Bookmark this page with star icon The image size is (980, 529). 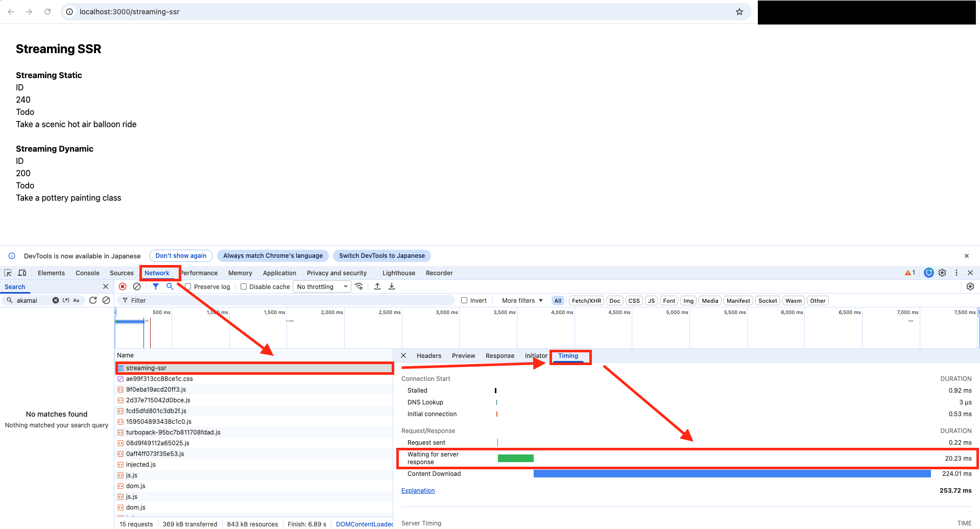(739, 12)
